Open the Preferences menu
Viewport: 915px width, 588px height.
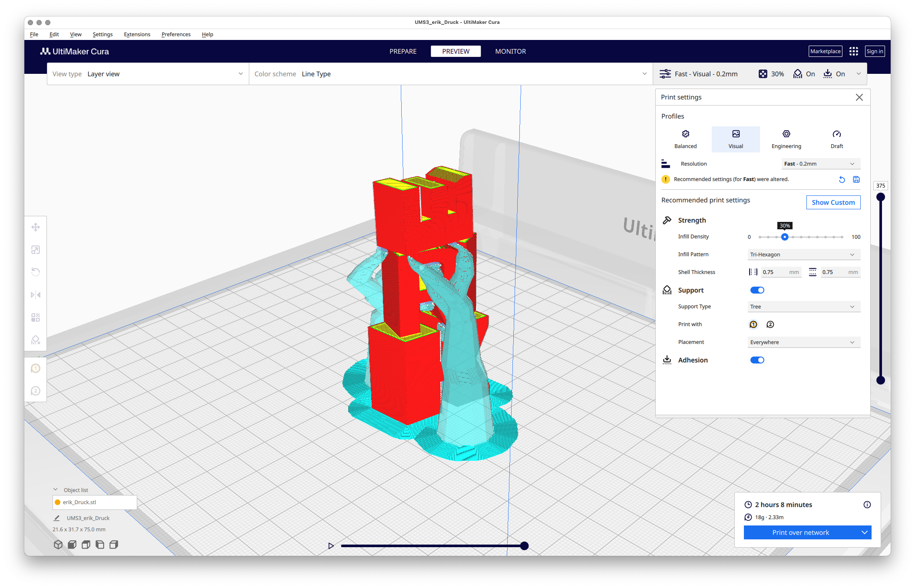(x=176, y=34)
